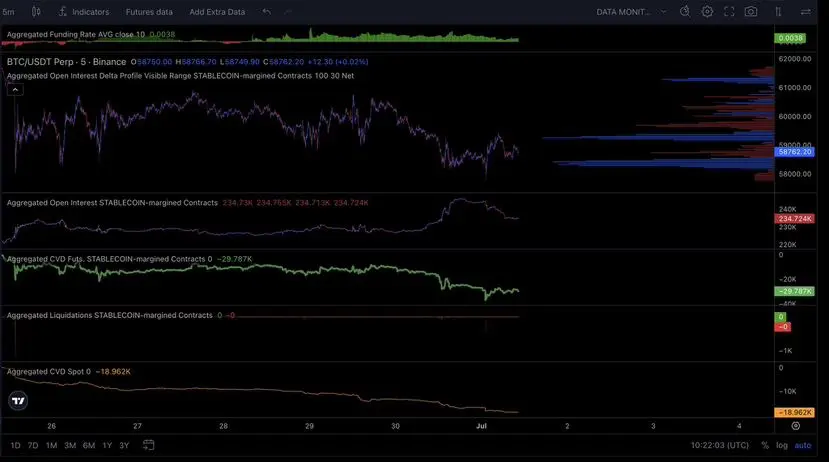Open the Indicators panel
The image size is (829, 462).
click(84, 12)
